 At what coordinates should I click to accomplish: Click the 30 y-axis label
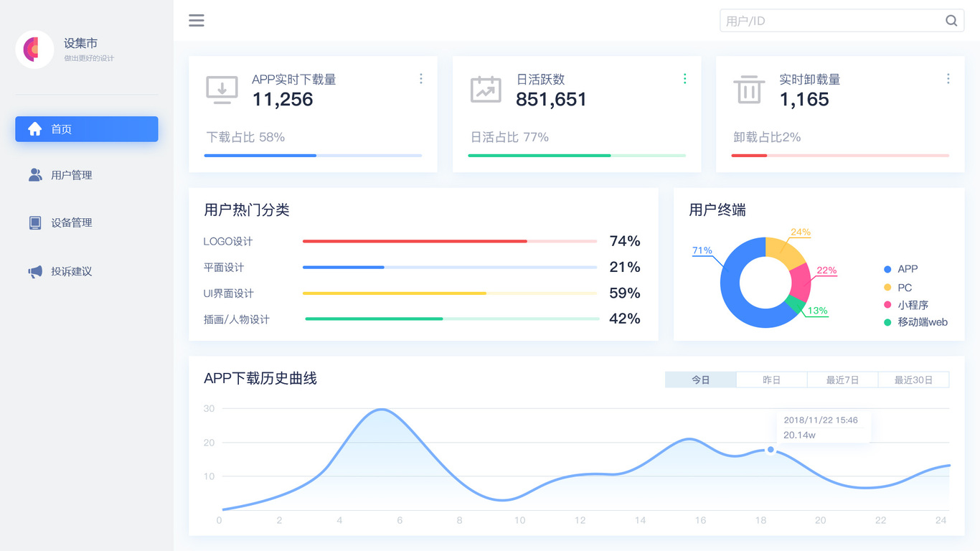coord(209,409)
